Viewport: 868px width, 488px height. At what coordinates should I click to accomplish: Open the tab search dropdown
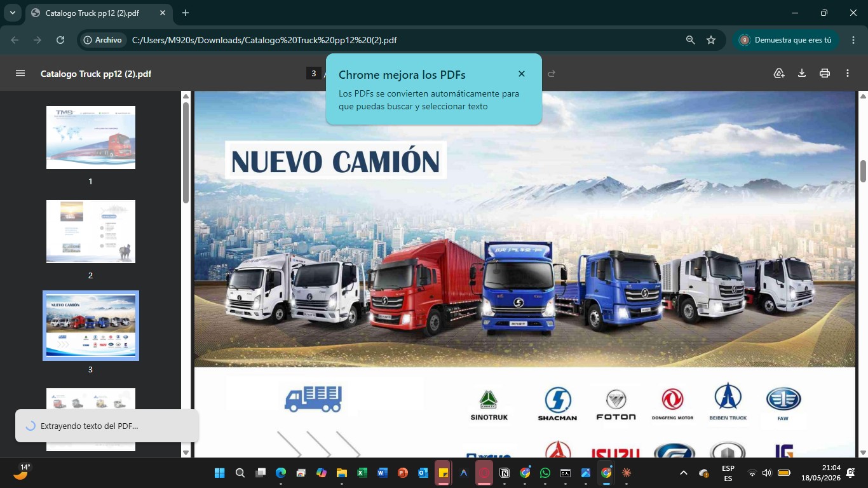[12, 13]
